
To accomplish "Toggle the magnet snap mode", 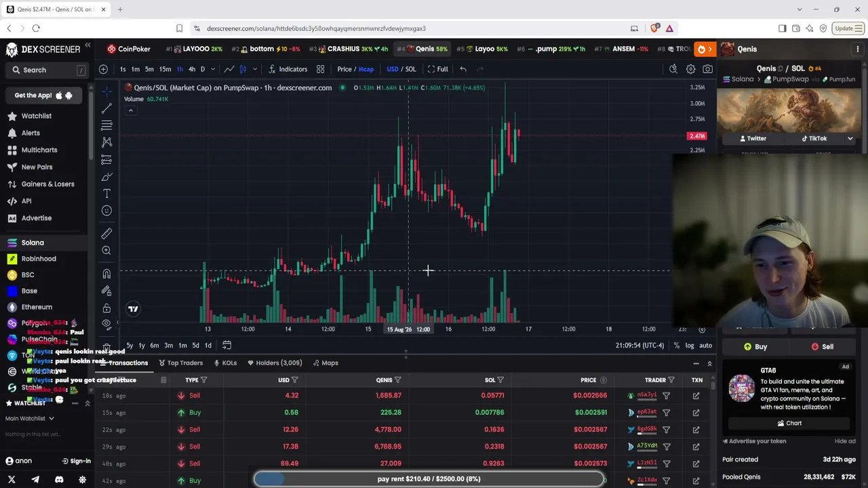I will [106, 274].
